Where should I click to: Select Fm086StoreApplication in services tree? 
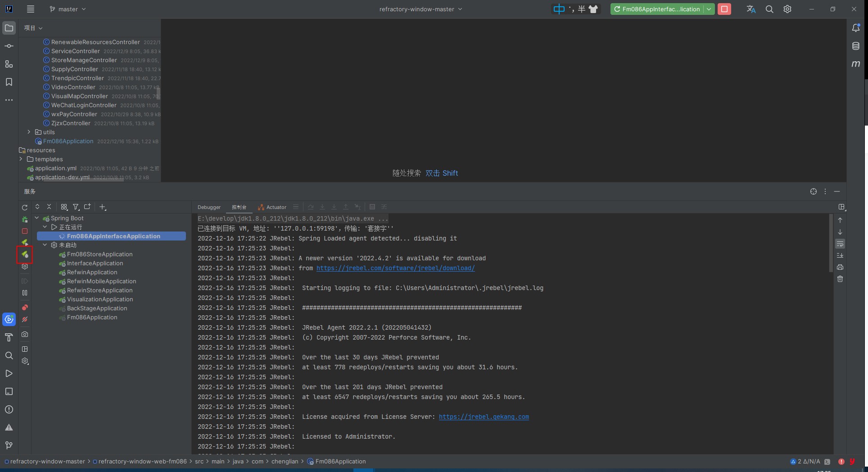pos(99,254)
